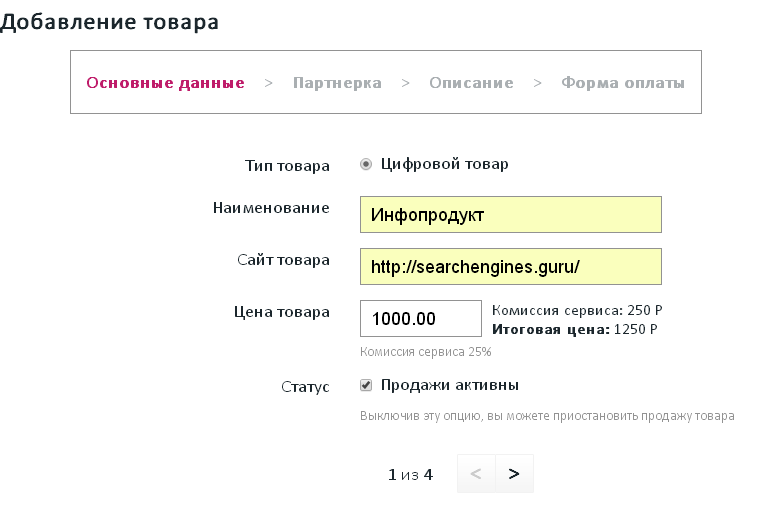Open the Основные данные step tab
This screenshot has height=507, width=766.
[166, 83]
